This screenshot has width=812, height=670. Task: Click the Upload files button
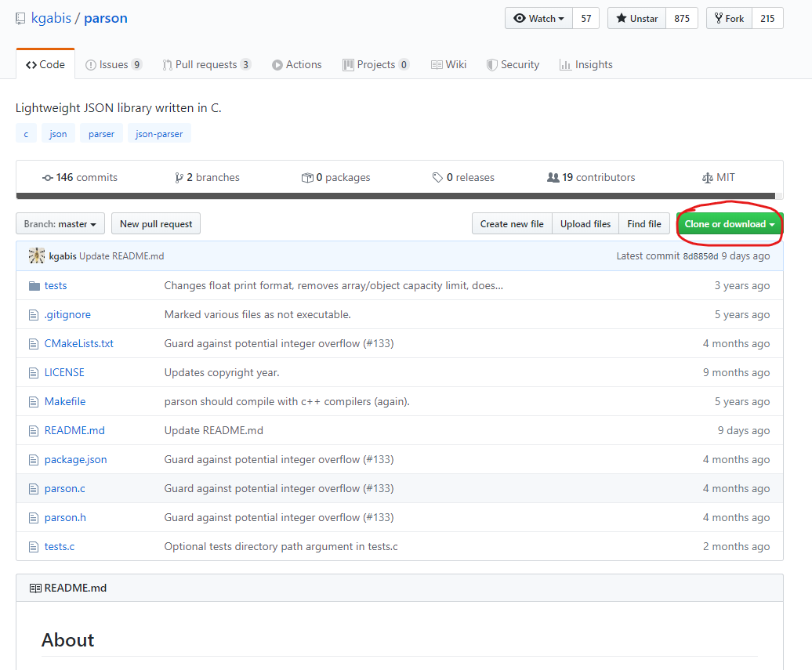[x=585, y=223]
